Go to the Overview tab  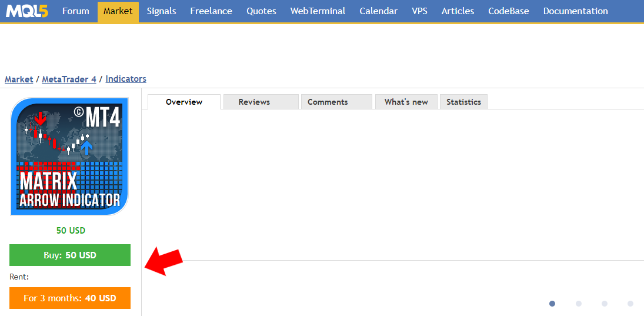(x=184, y=102)
